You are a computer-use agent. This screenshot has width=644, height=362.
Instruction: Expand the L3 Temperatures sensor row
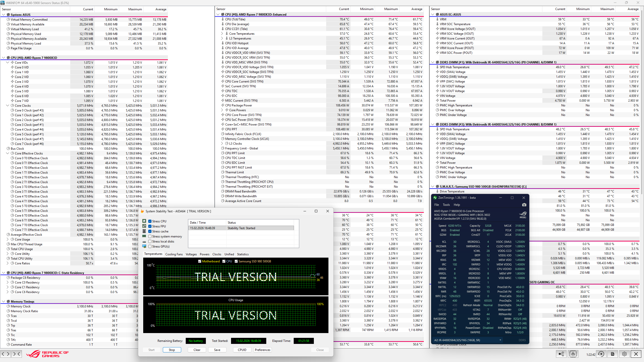tap(222, 38)
